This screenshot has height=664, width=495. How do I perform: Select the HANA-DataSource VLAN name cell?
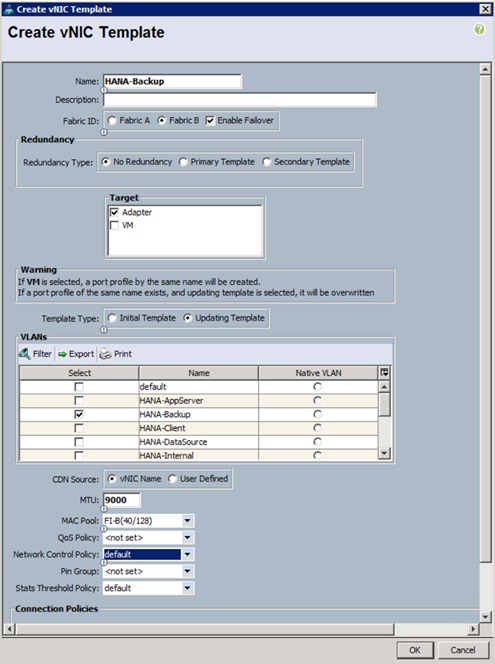coord(199,442)
